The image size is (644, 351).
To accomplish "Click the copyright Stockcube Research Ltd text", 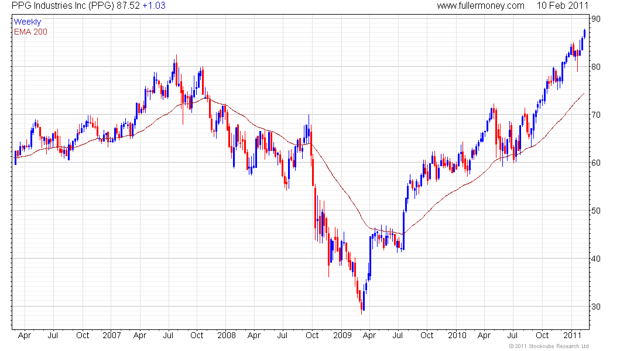I will coord(549,346).
